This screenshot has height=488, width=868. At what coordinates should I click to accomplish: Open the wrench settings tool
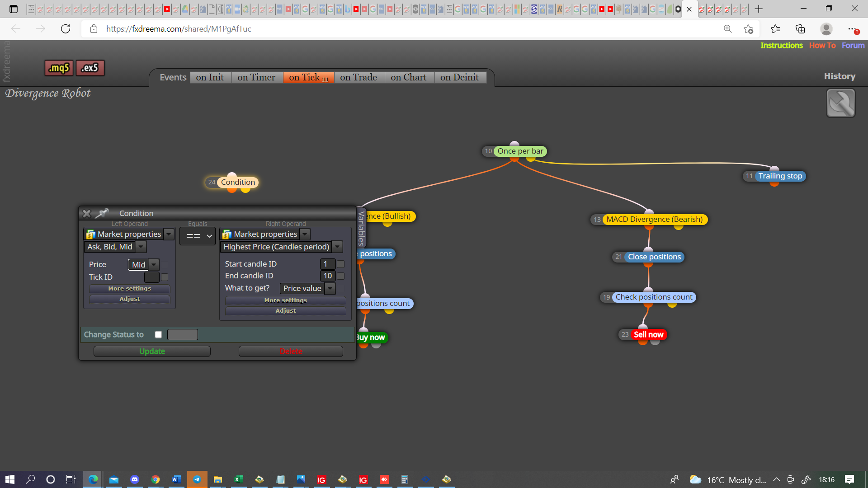[x=840, y=103]
